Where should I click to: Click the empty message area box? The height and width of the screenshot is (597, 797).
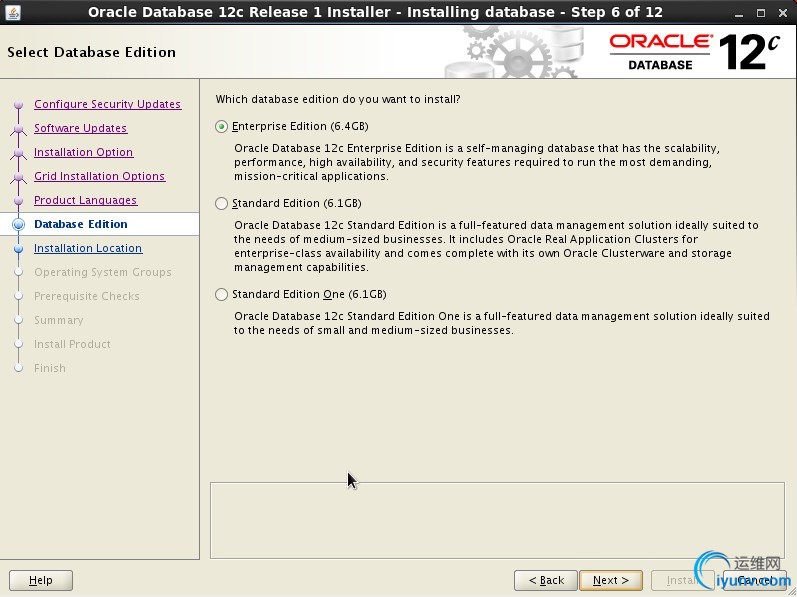coord(497,520)
